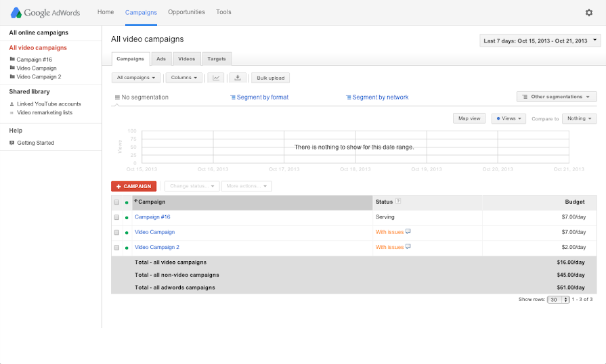Click green status dot of Video Campaign
Viewport: 606px width, 364px height.
[127, 233]
